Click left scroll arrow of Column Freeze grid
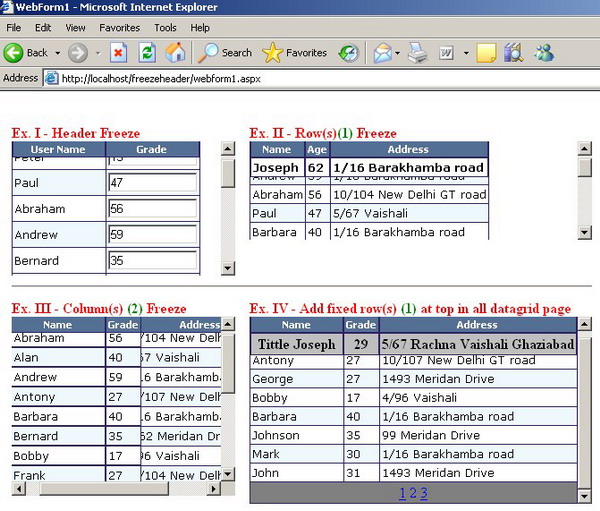 (19, 488)
